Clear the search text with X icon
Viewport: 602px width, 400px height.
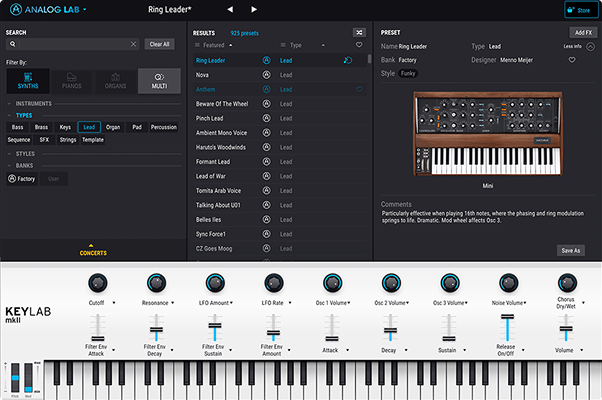tap(133, 44)
